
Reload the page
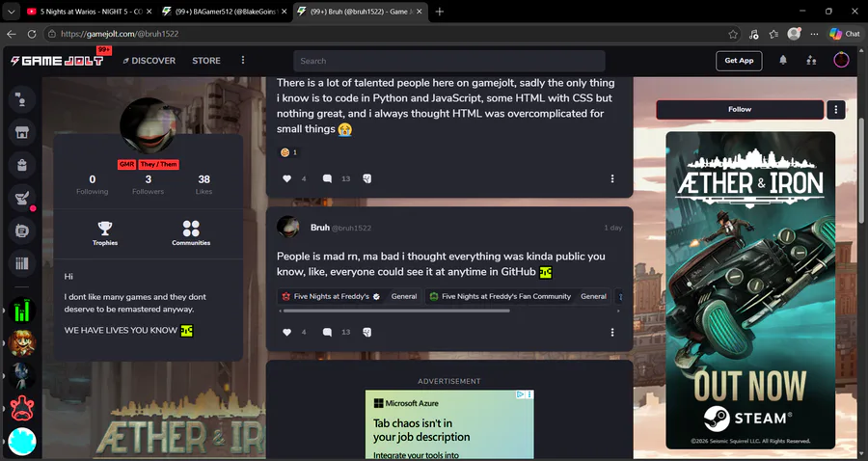32,34
